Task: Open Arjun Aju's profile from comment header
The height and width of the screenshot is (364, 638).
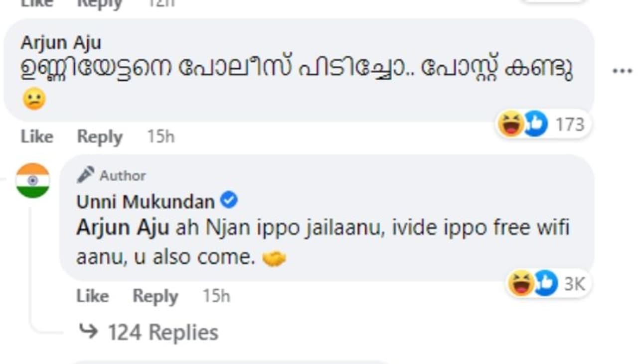Action: tap(61, 43)
